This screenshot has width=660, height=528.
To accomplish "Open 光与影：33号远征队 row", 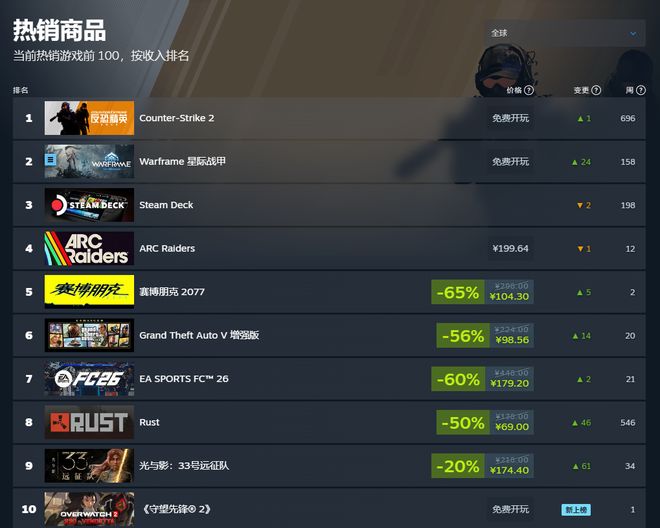I will (329, 466).
